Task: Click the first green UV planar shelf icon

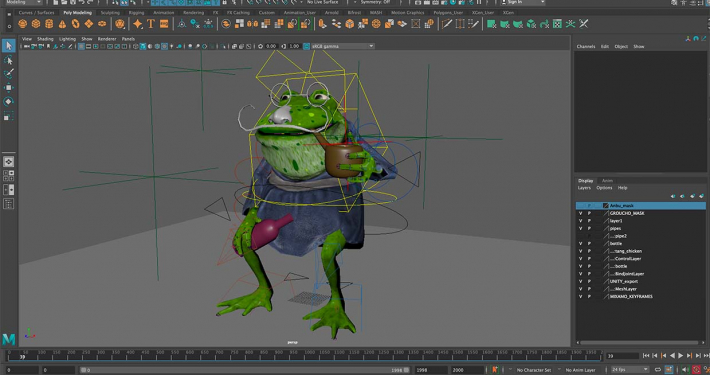Action: click(x=491, y=24)
